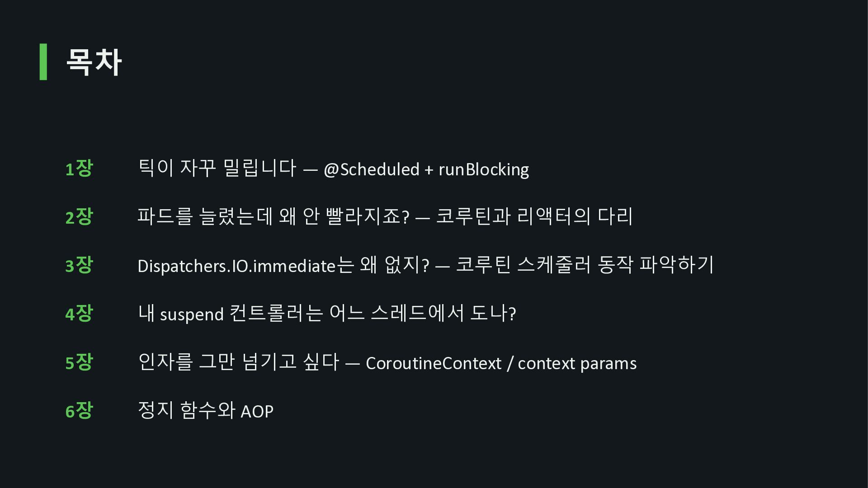Select the 1장 chapter label

pyautogui.click(x=79, y=169)
